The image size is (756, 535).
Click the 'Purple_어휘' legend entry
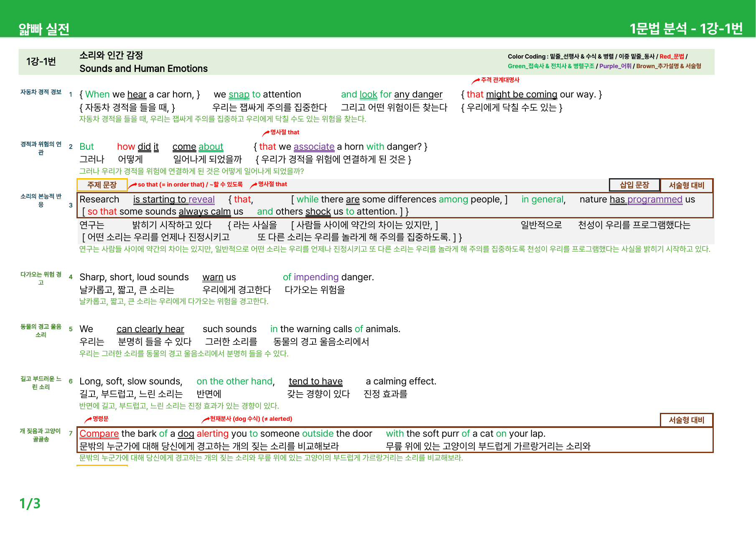615,66
